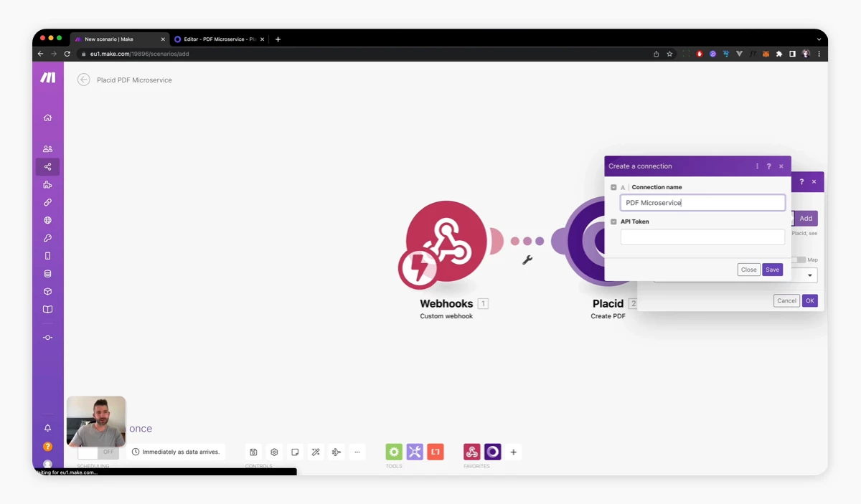This screenshot has width=861, height=504.
Task: Open scenario settings gear in Controls
Action: pyautogui.click(x=274, y=452)
